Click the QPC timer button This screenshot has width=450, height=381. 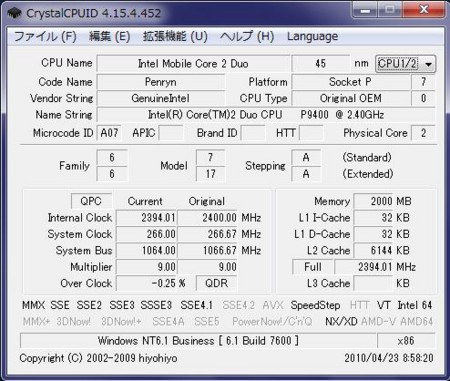pos(91,201)
